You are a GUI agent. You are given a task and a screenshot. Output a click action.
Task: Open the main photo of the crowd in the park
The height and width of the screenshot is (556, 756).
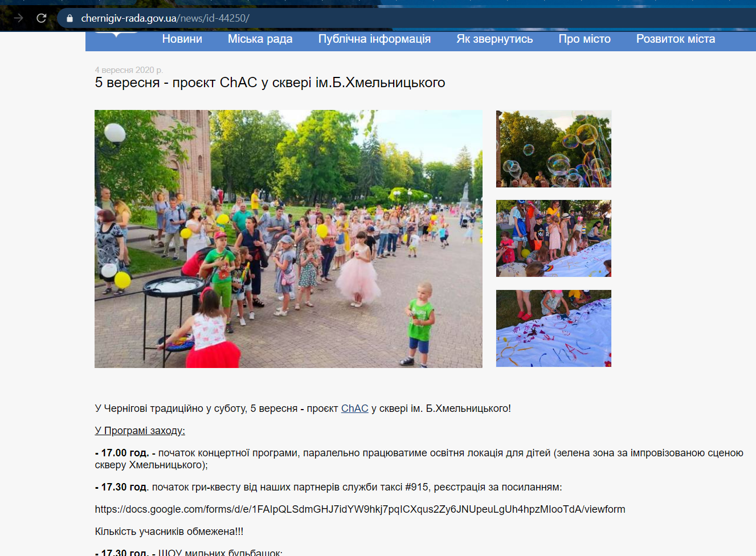point(288,239)
